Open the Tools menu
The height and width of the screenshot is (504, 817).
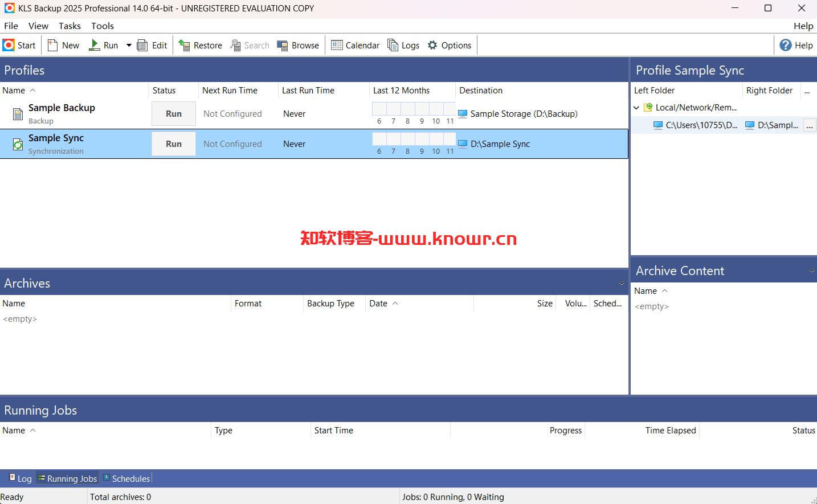(x=103, y=26)
